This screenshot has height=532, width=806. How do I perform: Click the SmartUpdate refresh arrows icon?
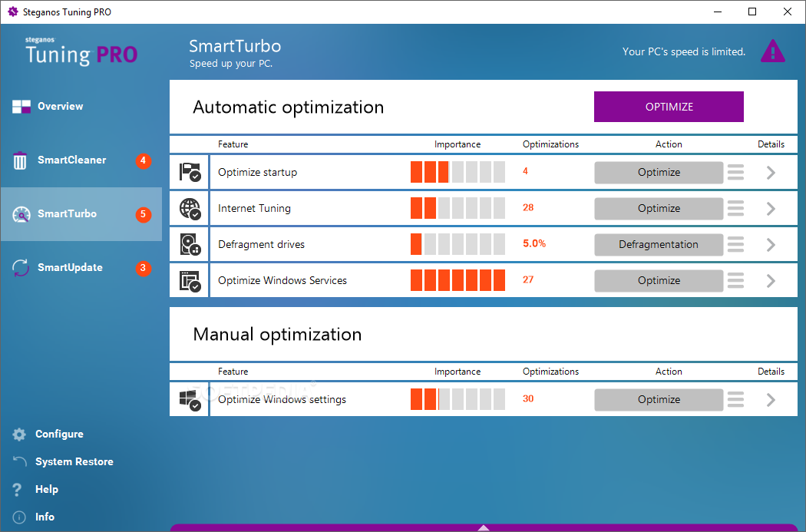pos(21,268)
